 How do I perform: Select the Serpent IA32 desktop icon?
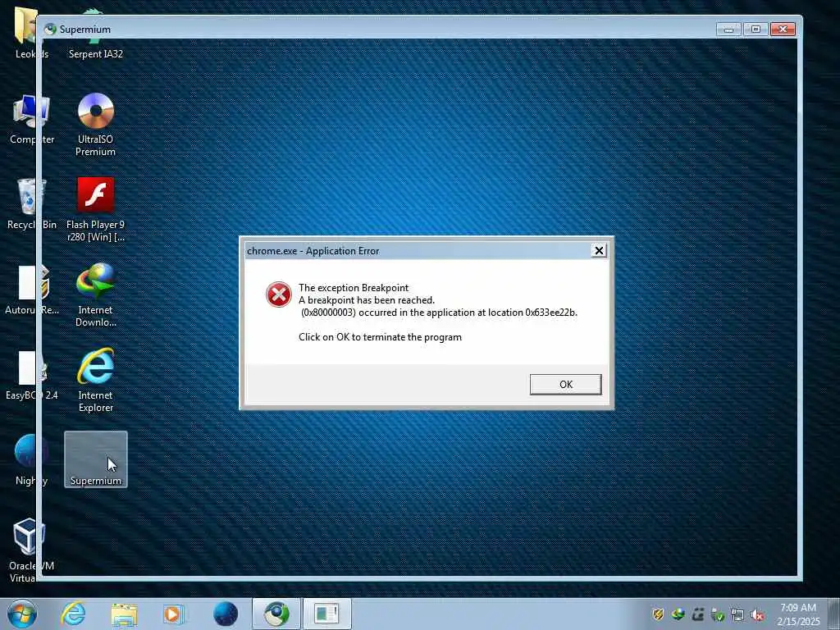click(x=96, y=34)
